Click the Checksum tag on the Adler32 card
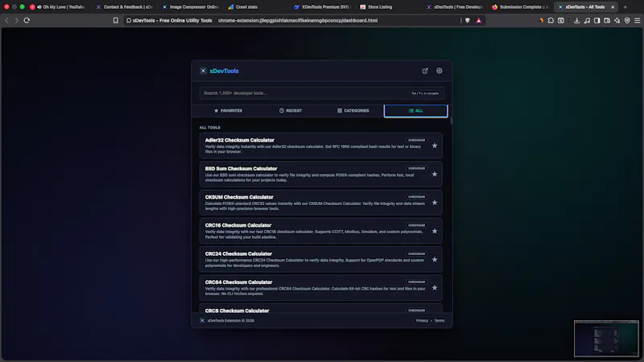644x362 pixels. click(x=416, y=140)
